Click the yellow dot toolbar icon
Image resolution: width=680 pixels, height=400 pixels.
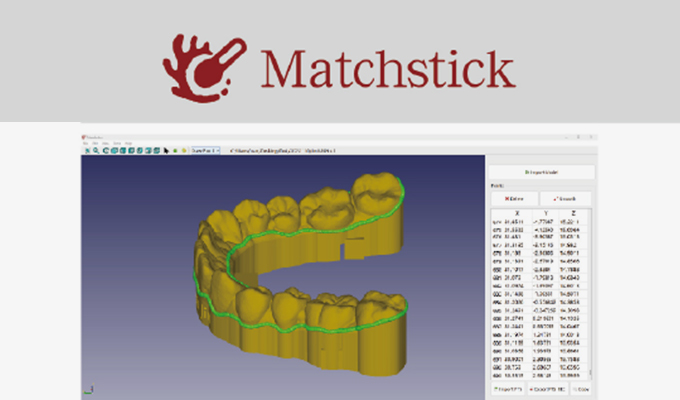[184, 151]
